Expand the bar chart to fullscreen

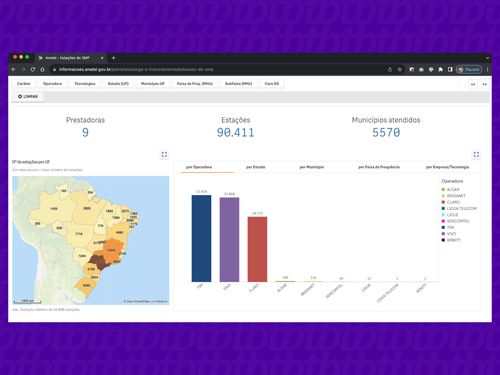pyautogui.click(x=476, y=154)
